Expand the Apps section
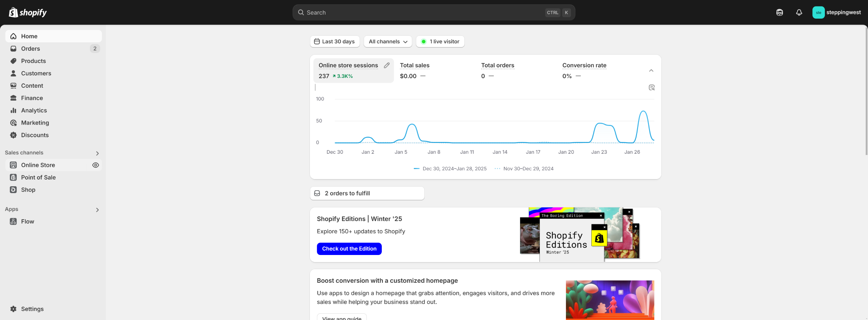This screenshot has height=320, width=868. tap(97, 210)
